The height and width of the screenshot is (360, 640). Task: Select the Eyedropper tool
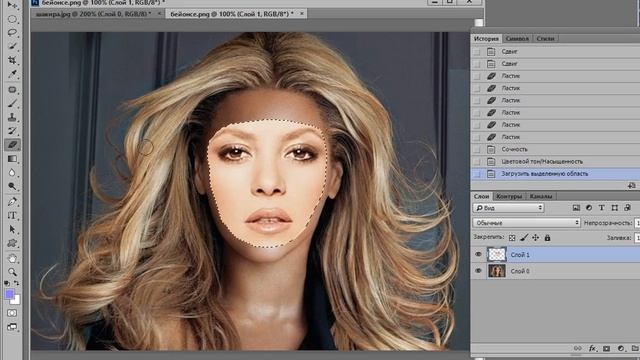(x=12, y=74)
